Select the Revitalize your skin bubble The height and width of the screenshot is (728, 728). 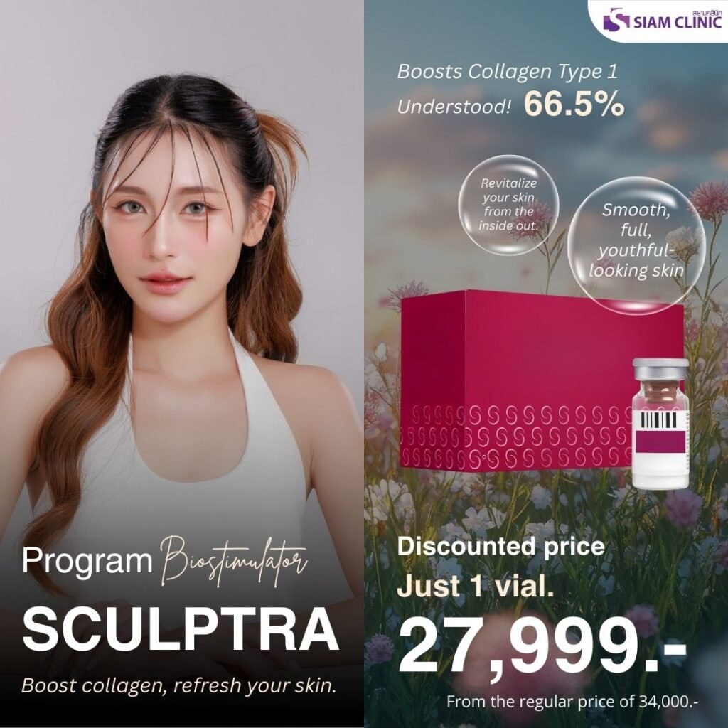[x=508, y=205]
